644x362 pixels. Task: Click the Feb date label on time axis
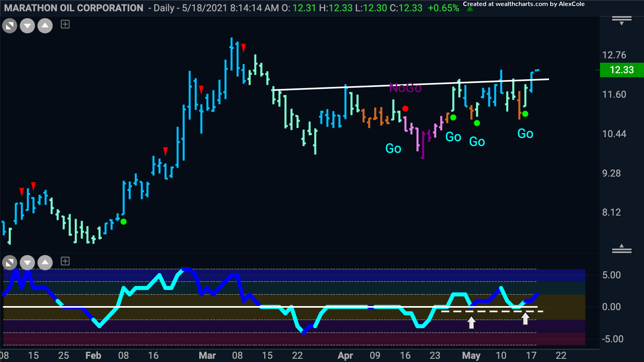coord(93,356)
